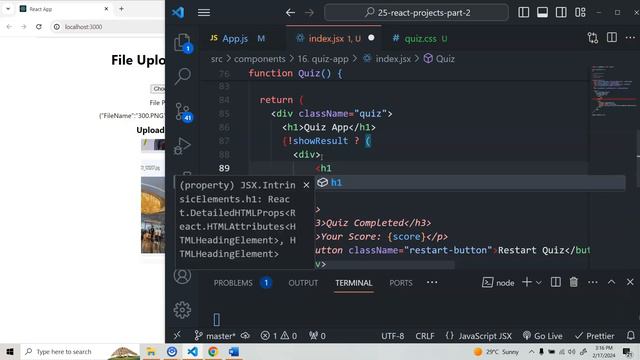Image resolution: width=640 pixels, height=360 pixels.
Task: Open terminal views and more actions ellipsis
Action: click(593, 282)
